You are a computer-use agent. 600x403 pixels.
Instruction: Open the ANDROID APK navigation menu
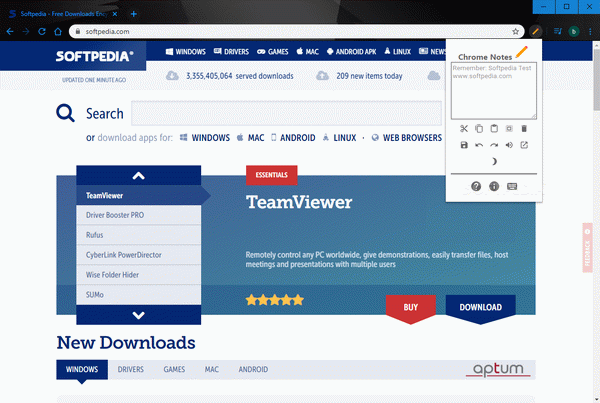click(352, 52)
